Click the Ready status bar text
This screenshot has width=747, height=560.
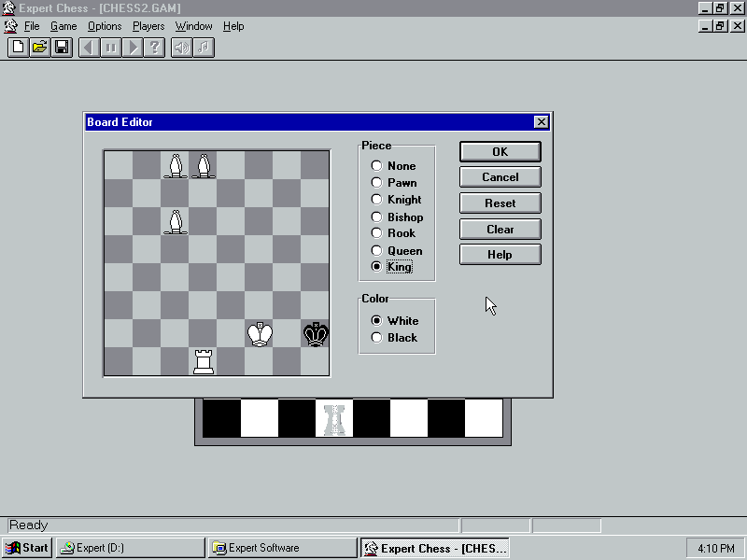(x=29, y=525)
